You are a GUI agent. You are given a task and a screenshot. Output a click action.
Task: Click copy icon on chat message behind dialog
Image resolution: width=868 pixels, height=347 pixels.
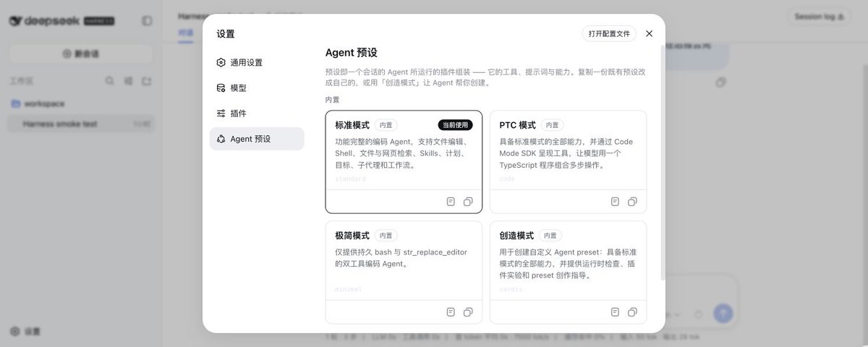click(x=720, y=82)
